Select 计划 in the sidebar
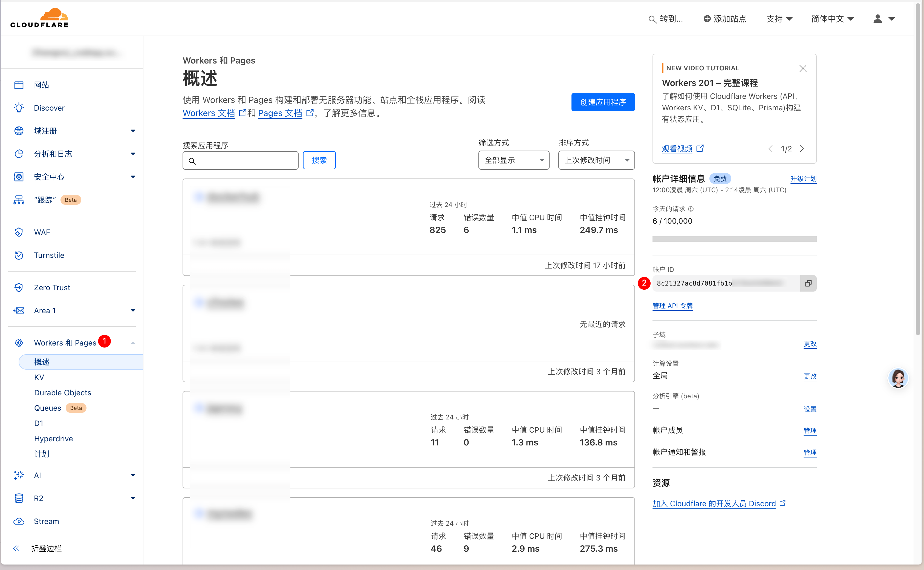The image size is (924, 570). coord(42,454)
